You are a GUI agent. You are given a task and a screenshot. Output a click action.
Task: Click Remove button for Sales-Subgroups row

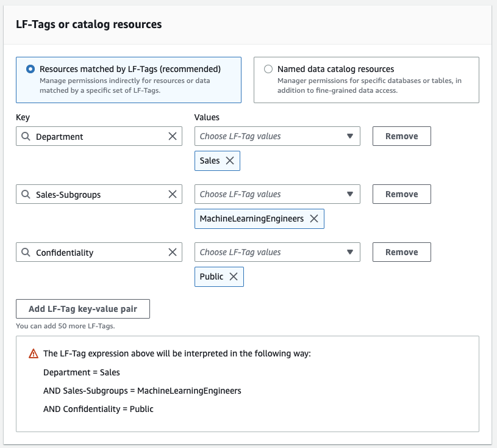pos(401,194)
